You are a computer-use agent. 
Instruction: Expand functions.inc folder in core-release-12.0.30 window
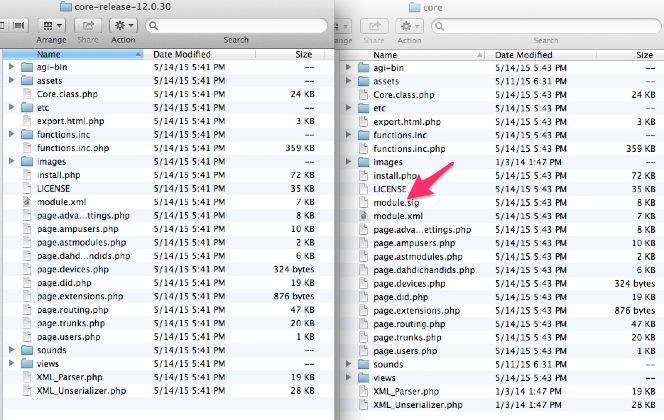11,134
